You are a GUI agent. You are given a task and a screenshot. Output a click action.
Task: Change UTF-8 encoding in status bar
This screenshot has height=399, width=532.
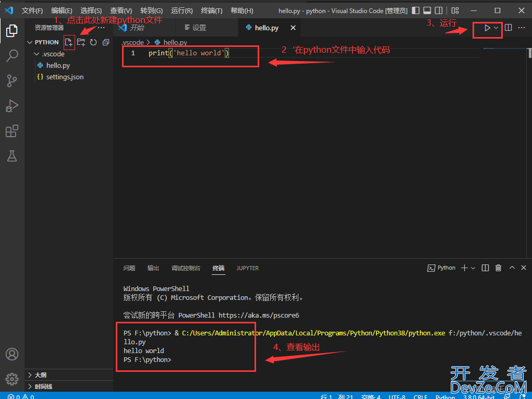[397, 396]
